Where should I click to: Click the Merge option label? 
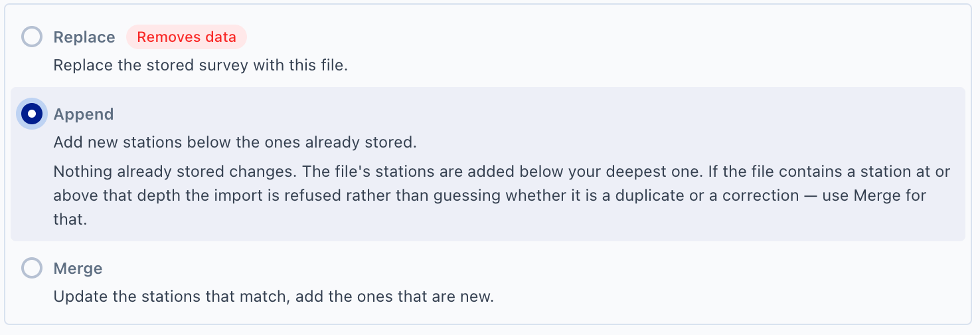coord(78,269)
